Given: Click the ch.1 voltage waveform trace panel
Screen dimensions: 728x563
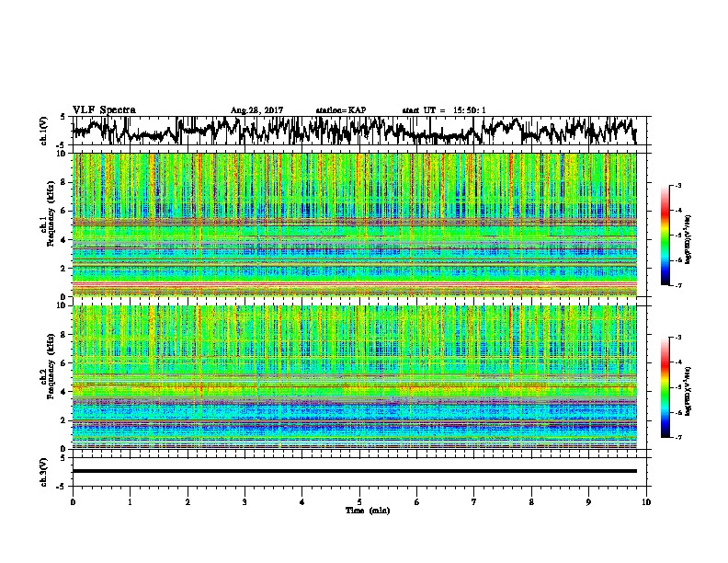Looking at the screenshot, I should click(361, 131).
